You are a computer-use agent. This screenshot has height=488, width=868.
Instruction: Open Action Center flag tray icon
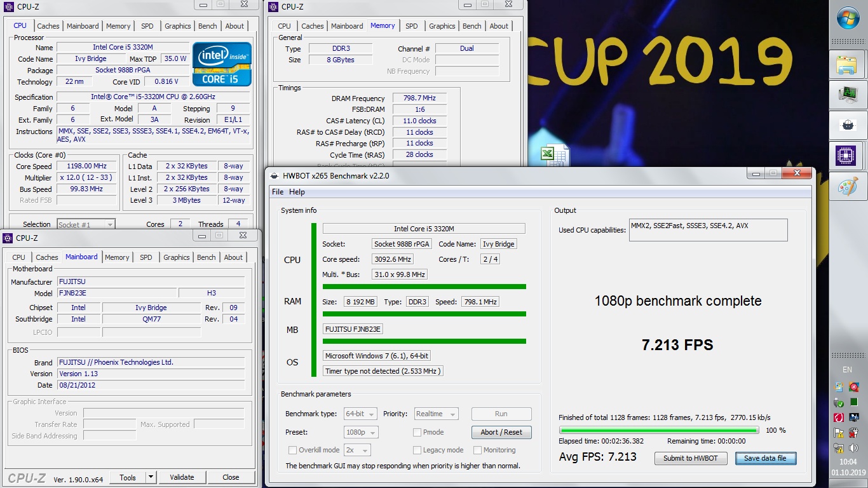point(839,433)
